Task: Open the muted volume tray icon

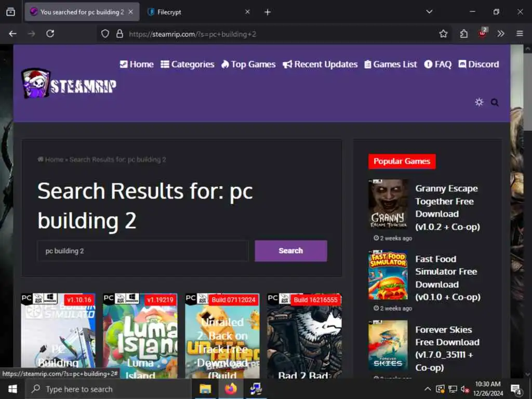Action: pyautogui.click(x=465, y=390)
